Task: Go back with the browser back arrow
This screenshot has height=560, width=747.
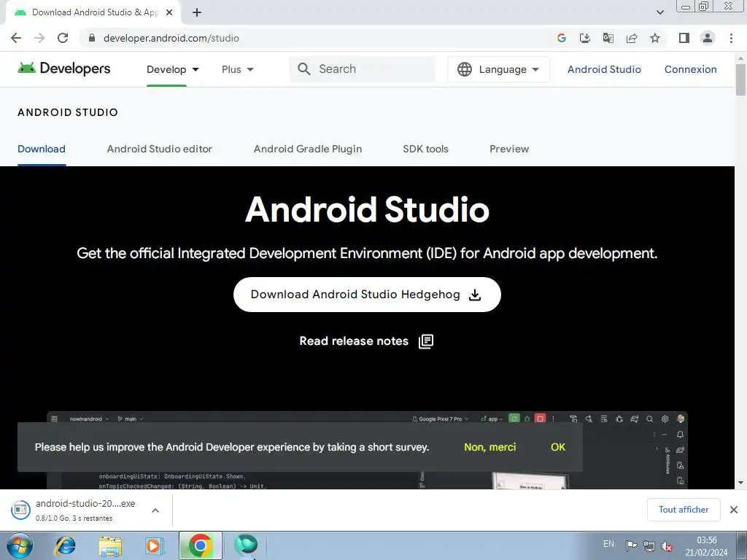Action: pos(16,38)
